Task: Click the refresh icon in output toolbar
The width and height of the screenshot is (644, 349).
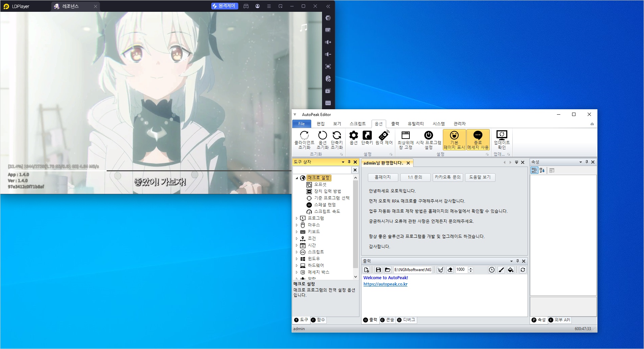Action: pyautogui.click(x=523, y=270)
